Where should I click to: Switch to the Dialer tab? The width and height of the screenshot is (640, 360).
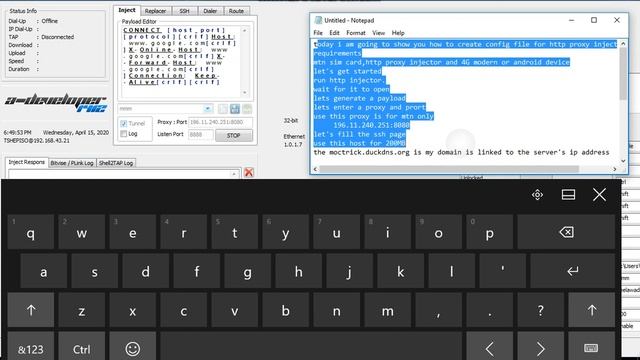pos(210,11)
